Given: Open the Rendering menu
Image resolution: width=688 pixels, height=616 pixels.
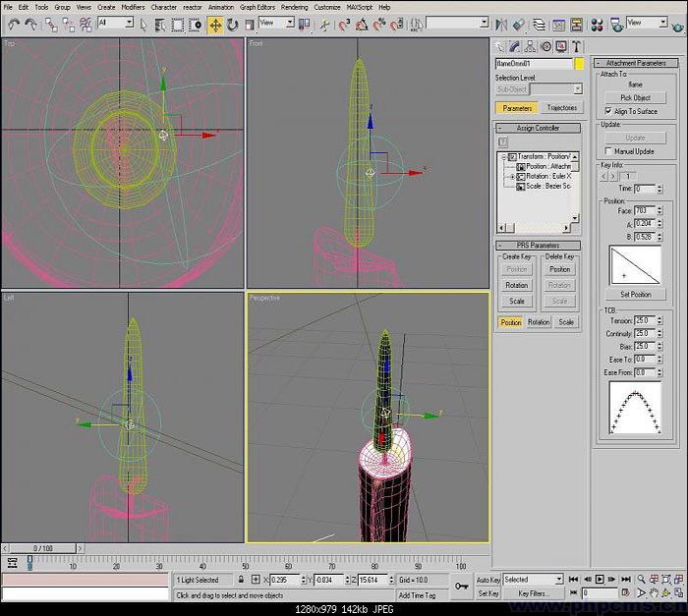Looking at the screenshot, I should 294,8.
